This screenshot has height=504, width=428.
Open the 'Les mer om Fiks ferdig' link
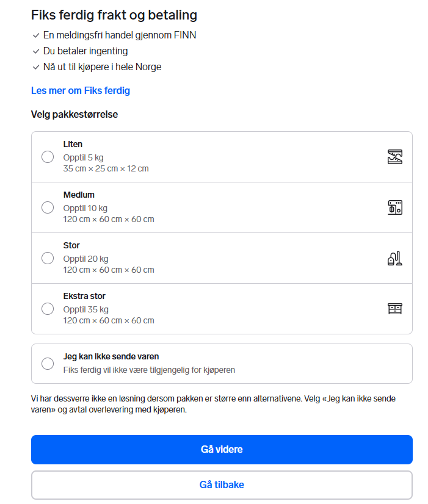(x=81, y=91)
